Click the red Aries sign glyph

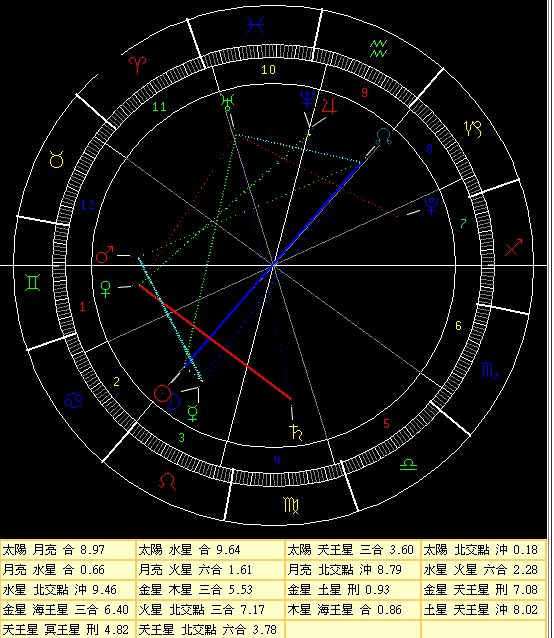pyautogui.click(x=137, y=65)
